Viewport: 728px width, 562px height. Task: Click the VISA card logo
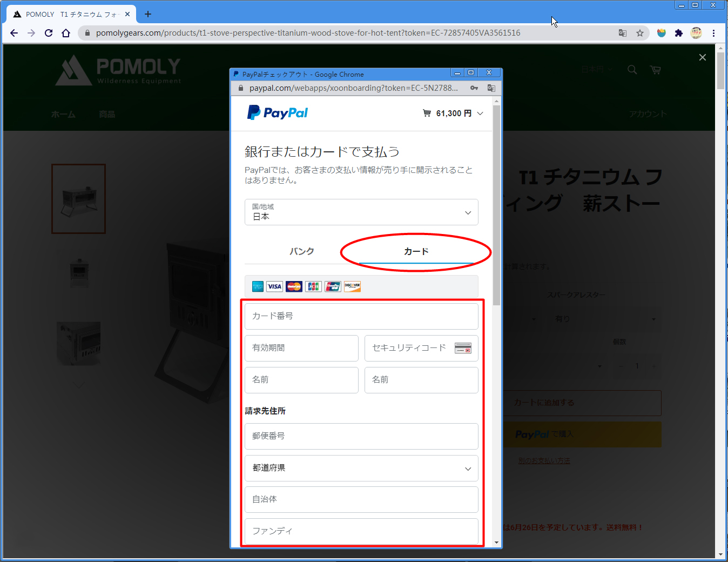(x=274, y=286)
